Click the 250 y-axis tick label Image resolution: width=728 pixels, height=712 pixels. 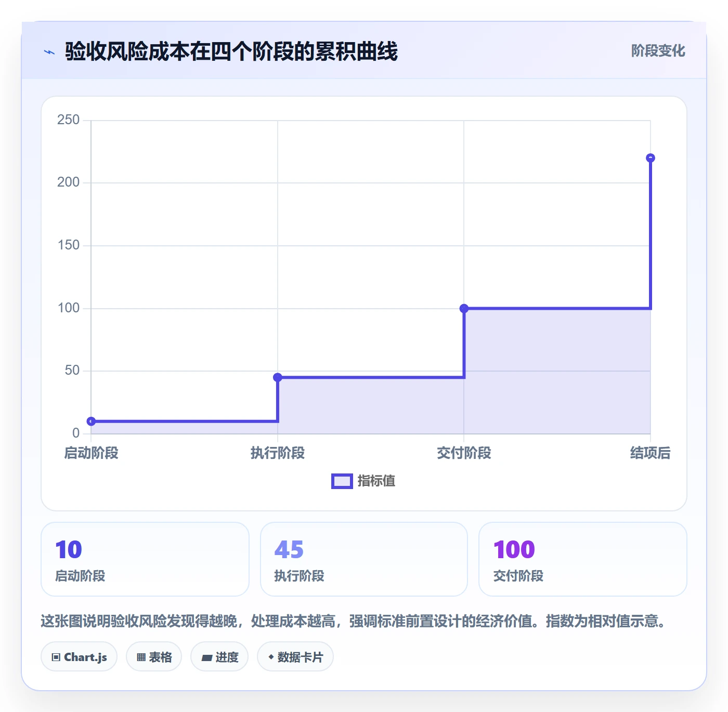(x=69, y=120)
